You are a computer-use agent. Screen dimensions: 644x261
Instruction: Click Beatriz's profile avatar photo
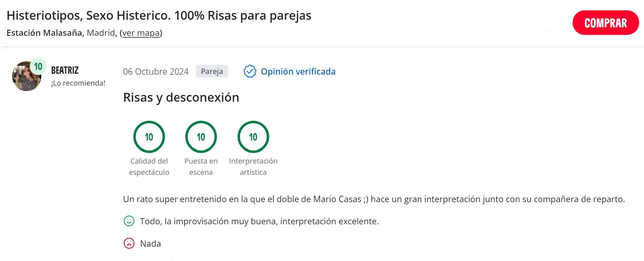coord(26,76)
